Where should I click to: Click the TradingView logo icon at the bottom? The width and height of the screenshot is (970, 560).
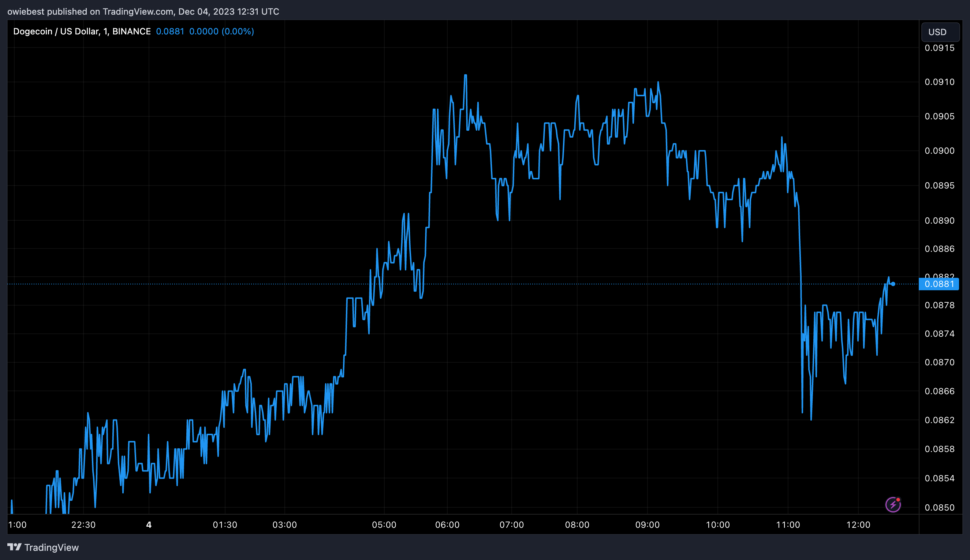point(14,547)
